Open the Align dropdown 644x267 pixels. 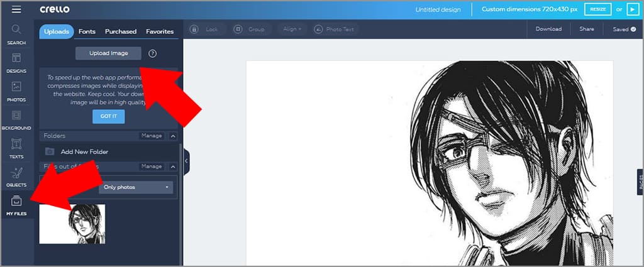pyautogui.click(x=292, y=29)
